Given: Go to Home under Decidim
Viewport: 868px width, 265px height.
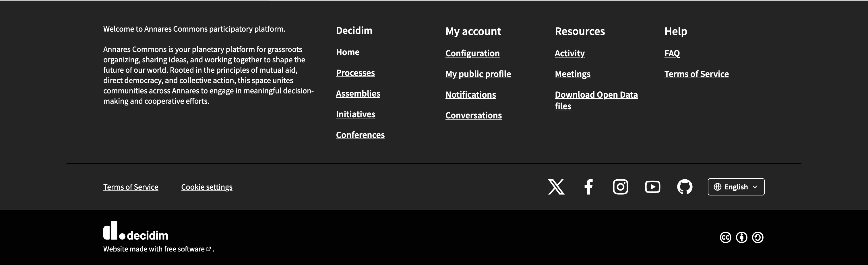Looking at the screenshot, I should [347, 52].
